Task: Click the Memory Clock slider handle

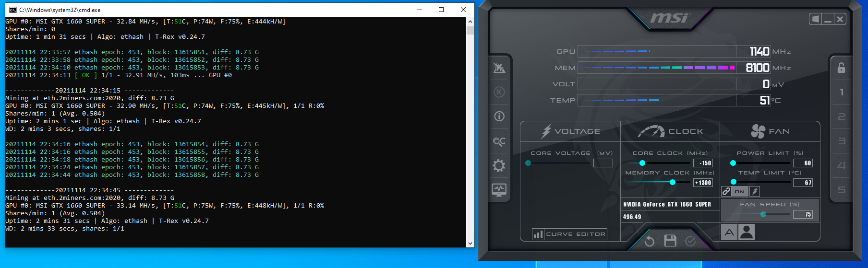Action: pyautogui.click(x=673, y=182)
